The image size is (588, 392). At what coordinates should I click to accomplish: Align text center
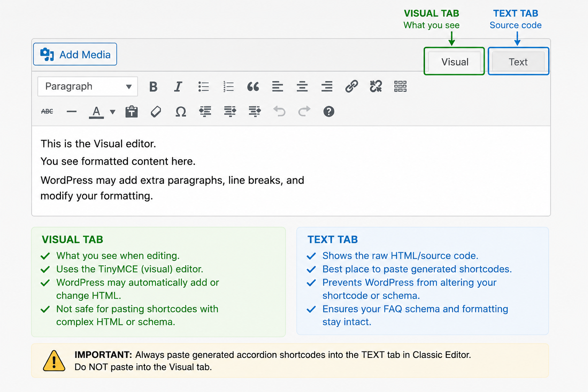tap(302, 87)
